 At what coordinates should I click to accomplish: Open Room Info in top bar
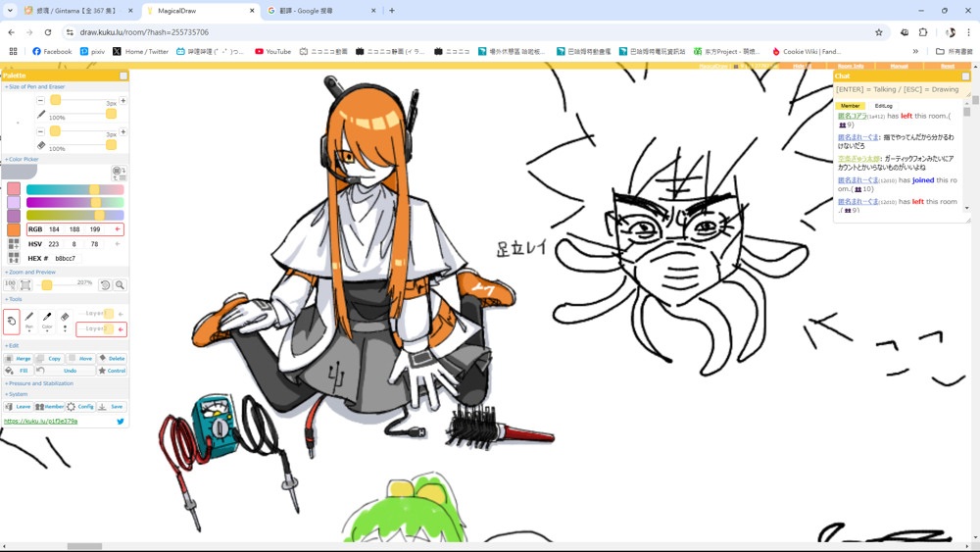click(x=851, y=66)
